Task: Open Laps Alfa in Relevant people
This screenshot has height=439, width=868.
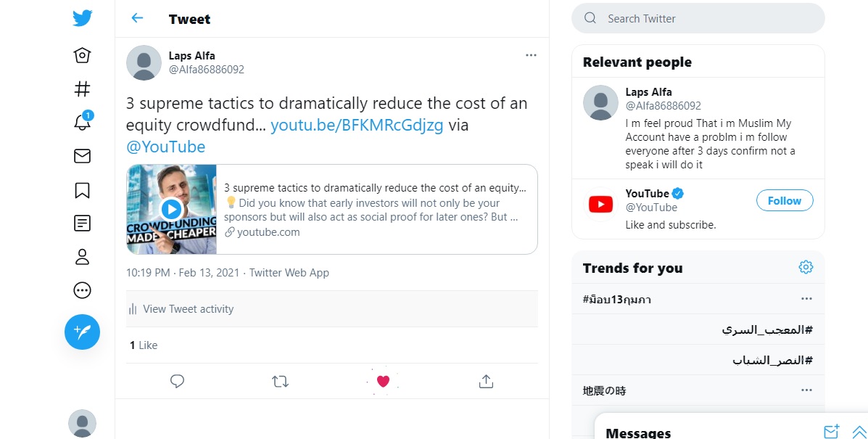Action: 649,92
